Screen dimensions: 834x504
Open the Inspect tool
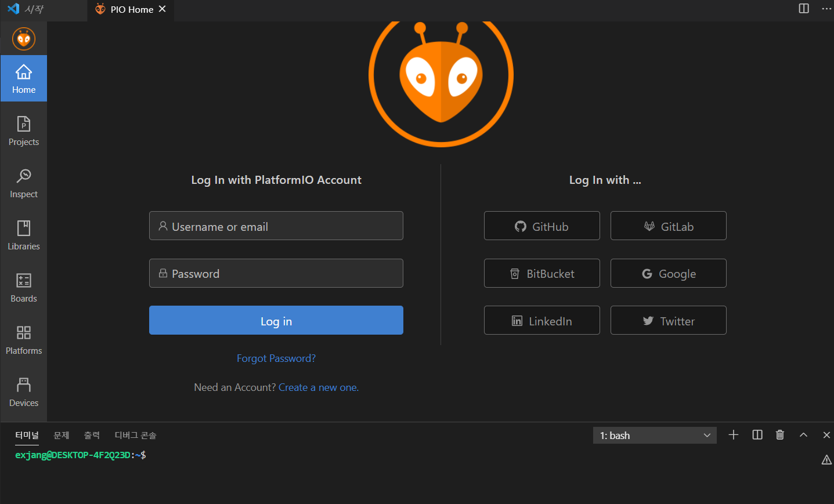[x=23, y=183]
